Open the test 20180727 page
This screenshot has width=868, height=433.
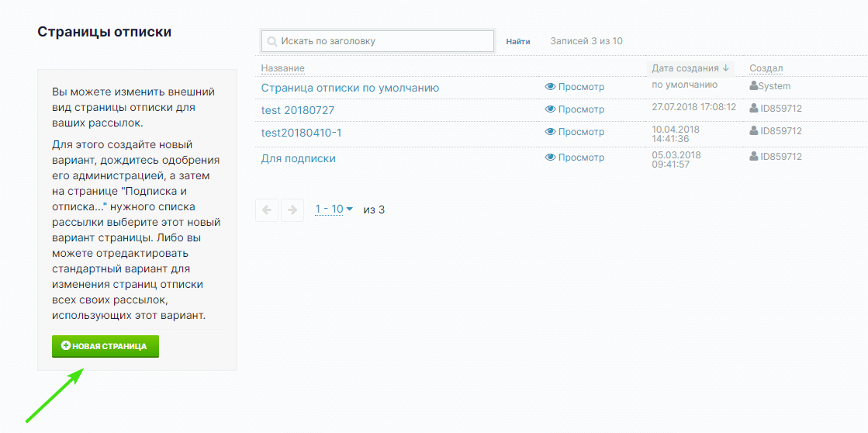coord(298,111)
